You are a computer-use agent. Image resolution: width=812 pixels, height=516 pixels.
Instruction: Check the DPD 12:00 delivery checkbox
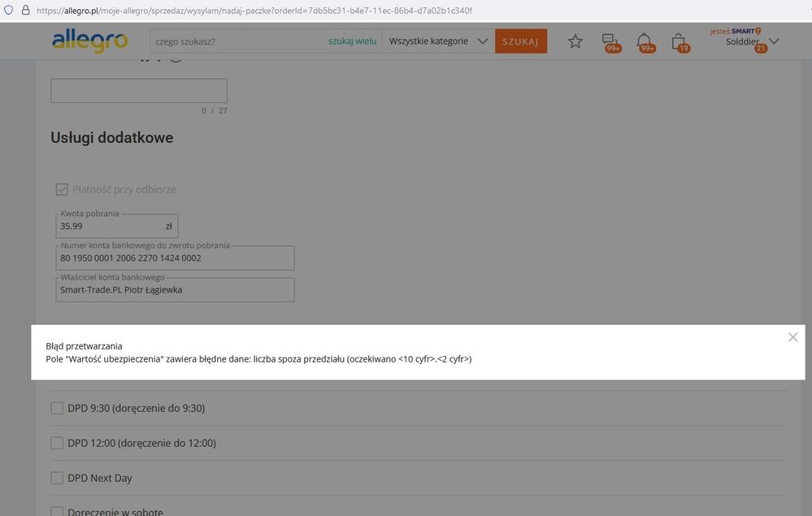click(x=57, y=443)
